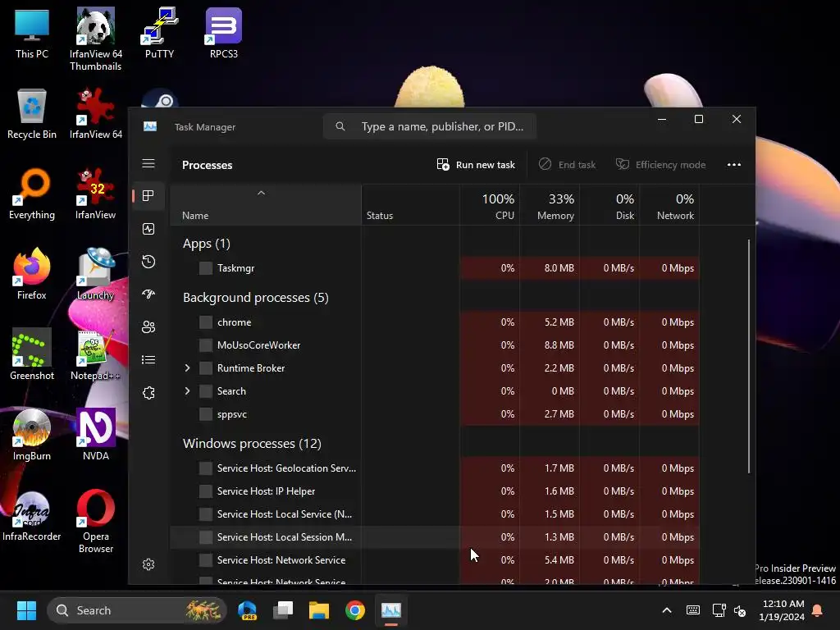Sort by the CPU column
This screenshot has width=840, height=630.
[490, 206]
